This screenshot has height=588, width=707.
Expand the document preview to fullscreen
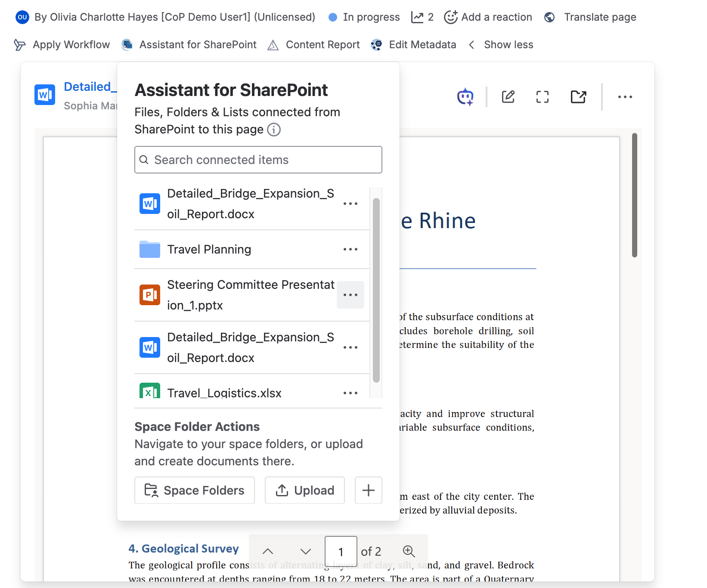(543, 97)
